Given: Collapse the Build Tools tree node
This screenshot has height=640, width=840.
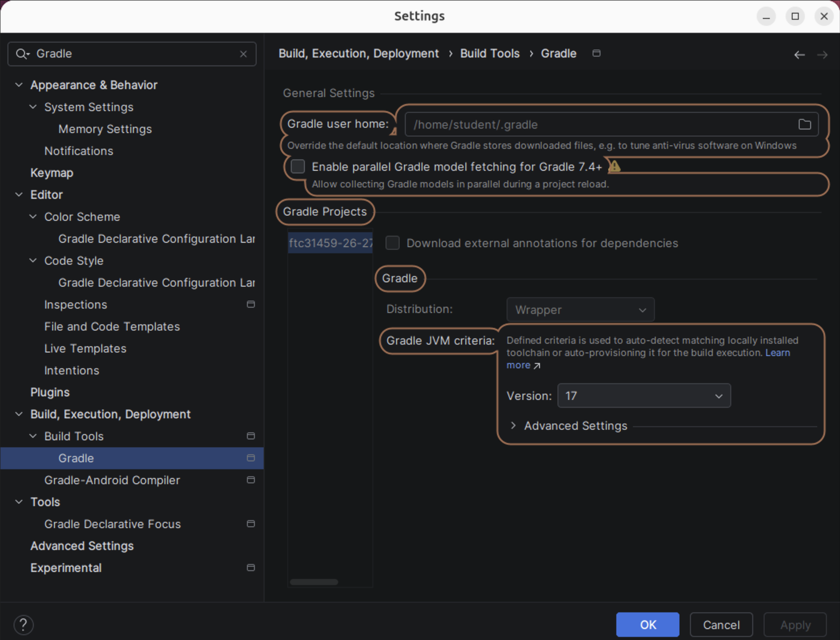Looking at the screenshot, I should coord(33,436).
